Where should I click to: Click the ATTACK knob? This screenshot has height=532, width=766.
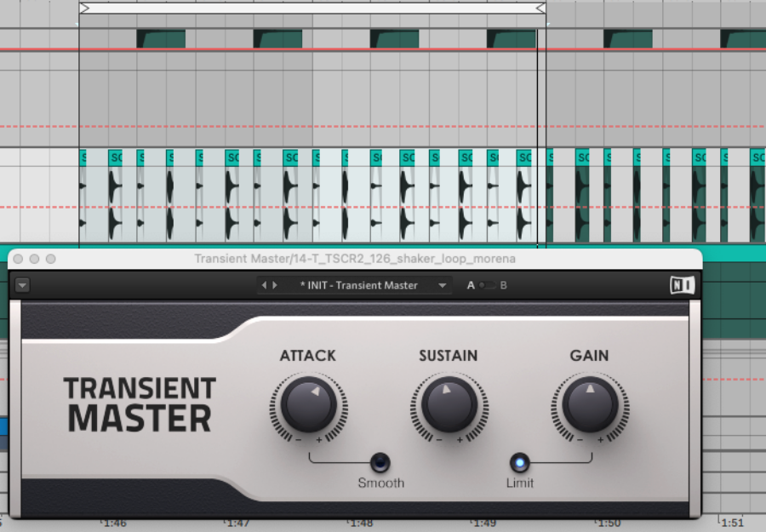pyautogui.click(x=309, y=405)
